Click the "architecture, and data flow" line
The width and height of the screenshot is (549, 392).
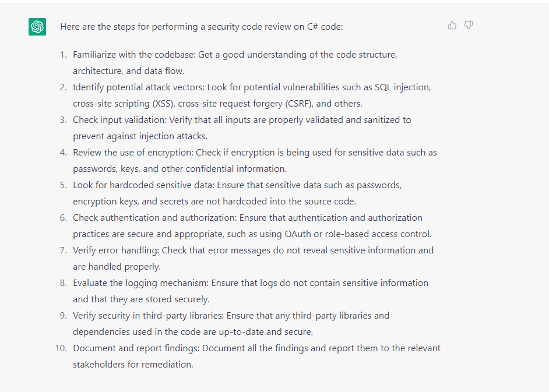point(128,71)
